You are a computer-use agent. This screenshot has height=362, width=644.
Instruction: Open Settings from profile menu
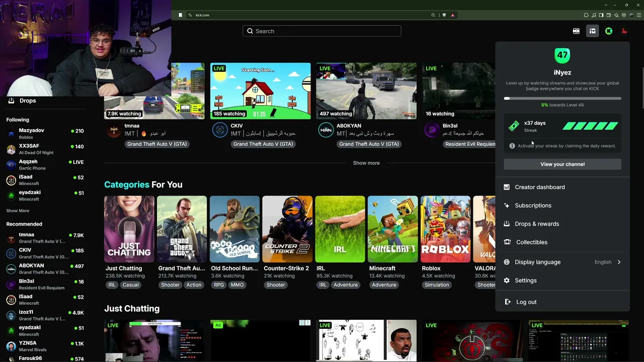(562, 281)
